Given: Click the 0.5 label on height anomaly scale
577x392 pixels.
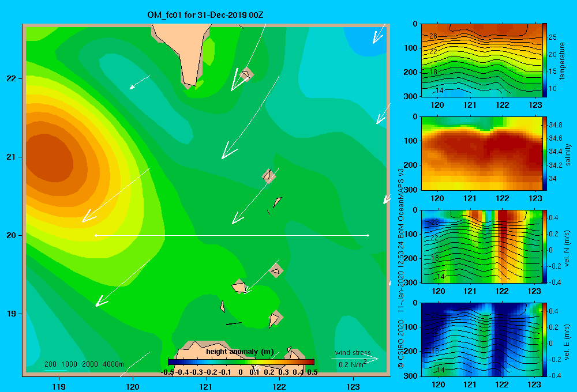Looking at the screenshot, I should [x=312, y=372].
